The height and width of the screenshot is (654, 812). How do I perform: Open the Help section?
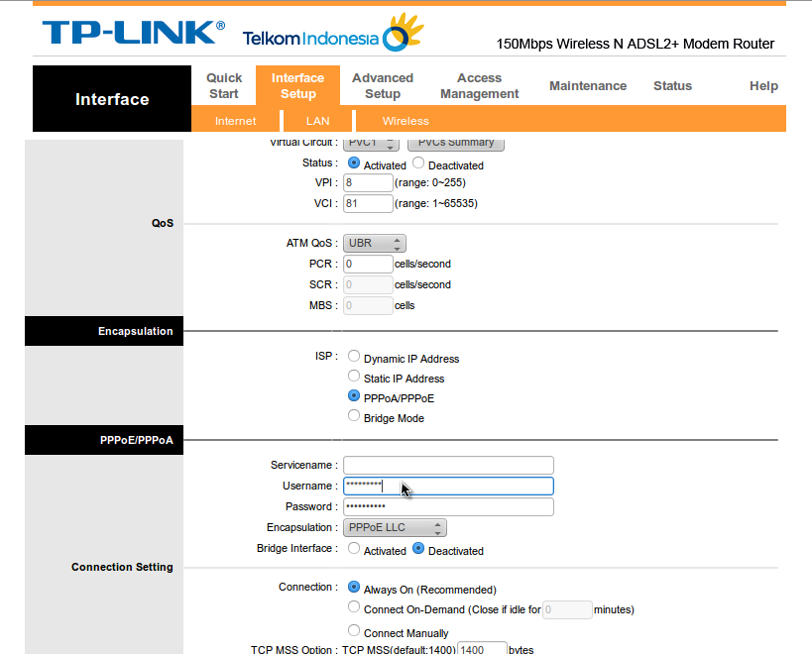point(763,86)
